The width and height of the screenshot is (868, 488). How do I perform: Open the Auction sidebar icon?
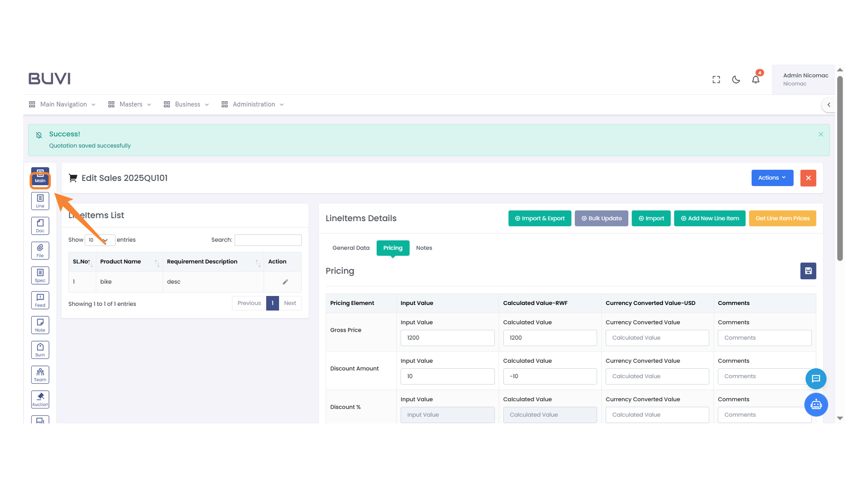point(40,399)
